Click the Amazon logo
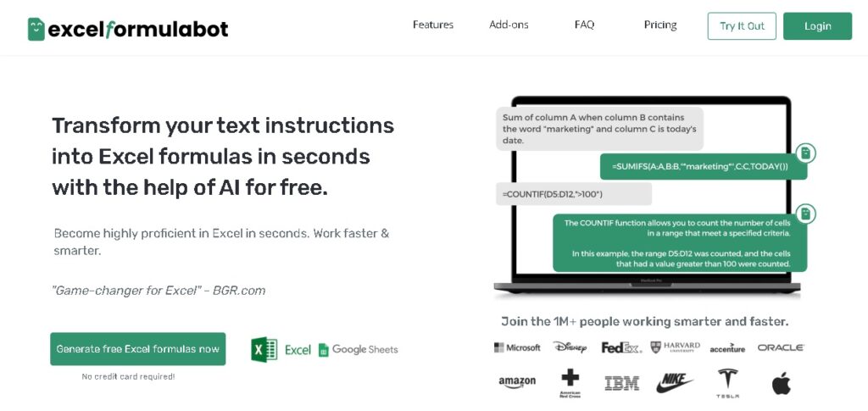This screenshot has width=868, height=411. click(x=517, y=382)
